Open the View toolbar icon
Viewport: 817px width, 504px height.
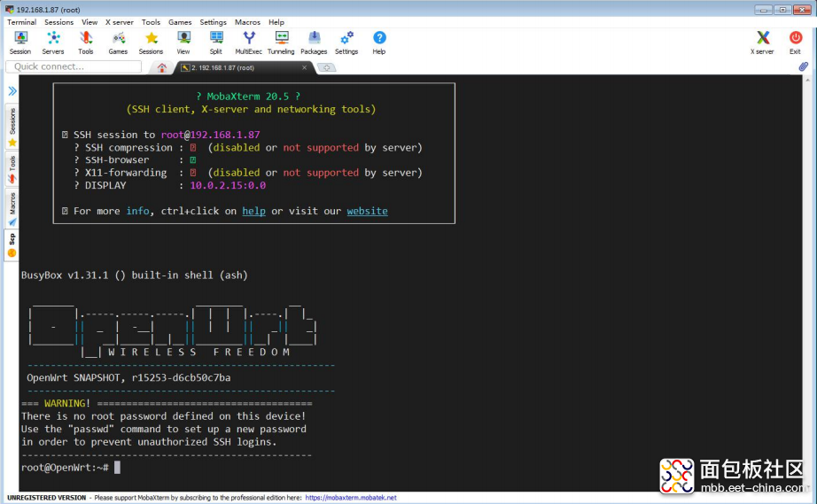(183, 43)
